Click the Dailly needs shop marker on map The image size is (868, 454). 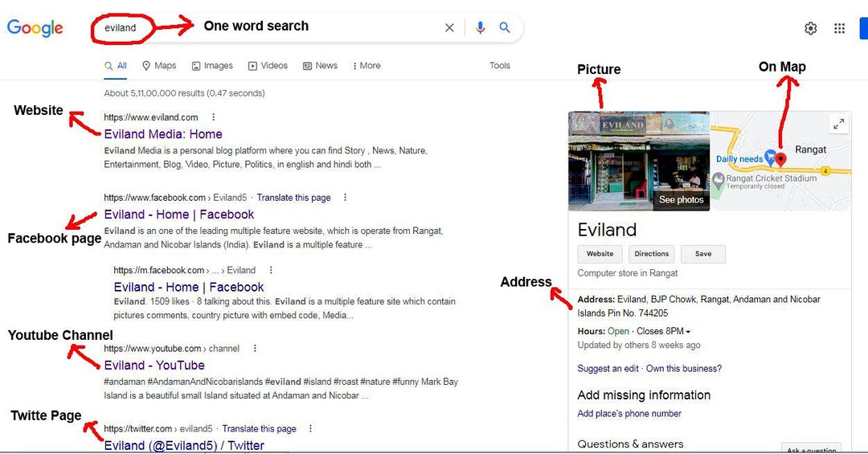(770, 157)
